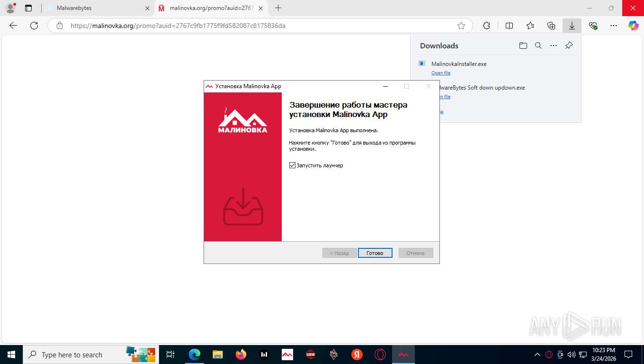This screenshot has height=364, width=644.
Task: Select MalinovkaInstaller.exe in the Downloads list
Action: click(459, 64)
